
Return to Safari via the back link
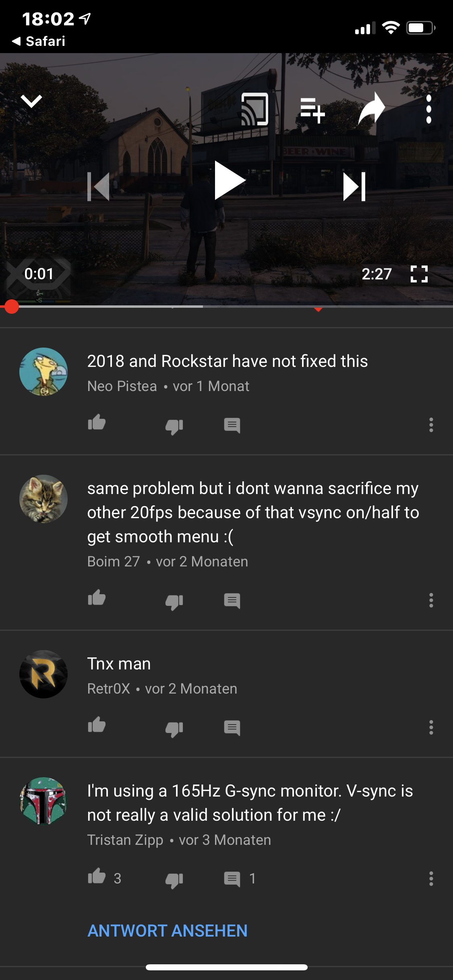click(x=39, y=41)
